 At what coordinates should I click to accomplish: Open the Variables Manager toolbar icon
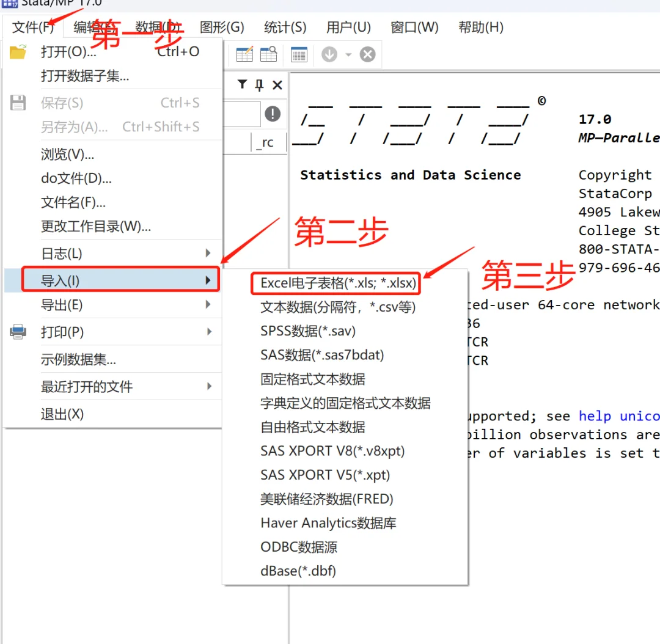pyautogui.click(x=299, y=54)
